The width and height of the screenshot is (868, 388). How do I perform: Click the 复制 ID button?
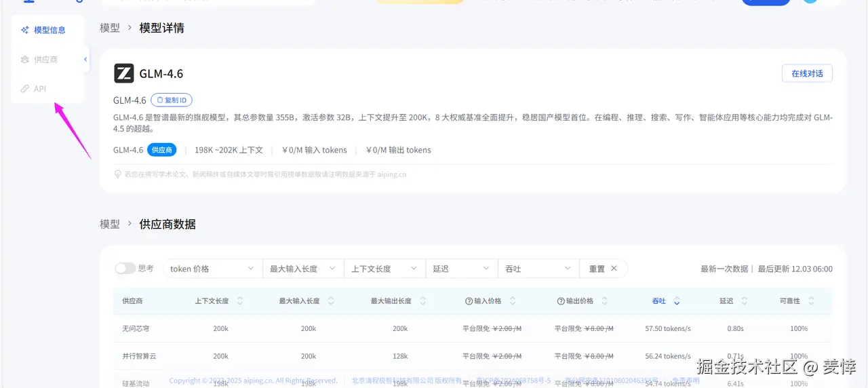click(172, 100)
